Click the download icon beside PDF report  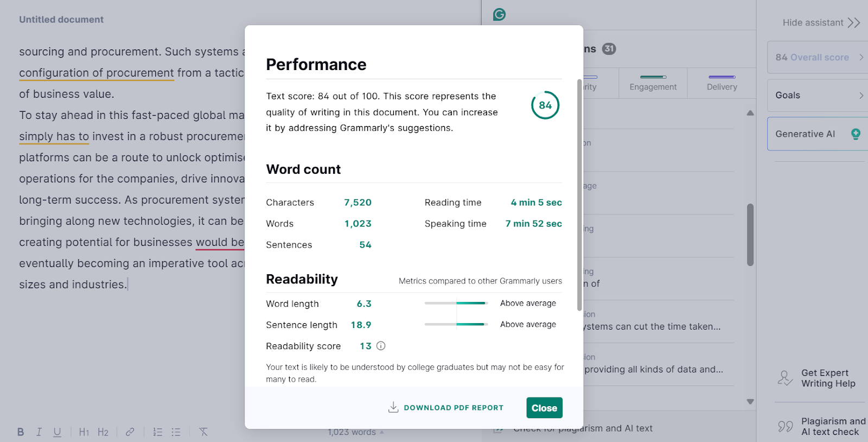click(x=393, y=407)
